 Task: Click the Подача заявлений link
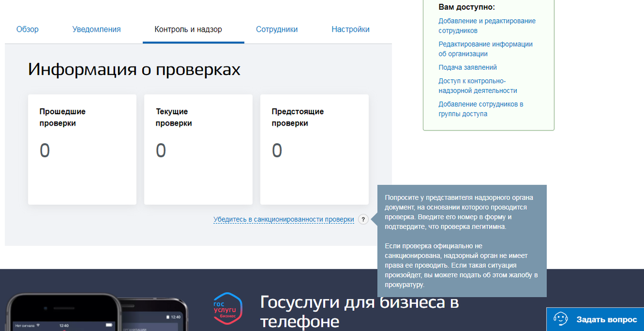tap(467, 68)
